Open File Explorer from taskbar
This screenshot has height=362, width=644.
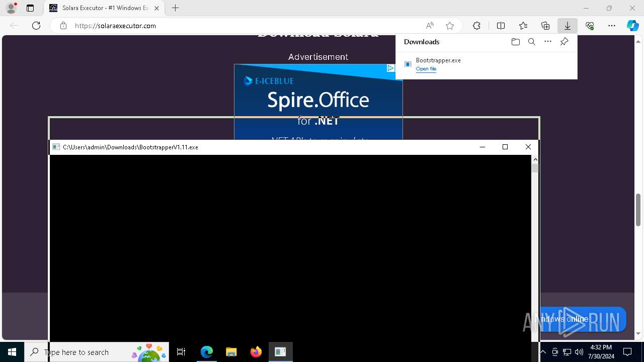point(231,352)
